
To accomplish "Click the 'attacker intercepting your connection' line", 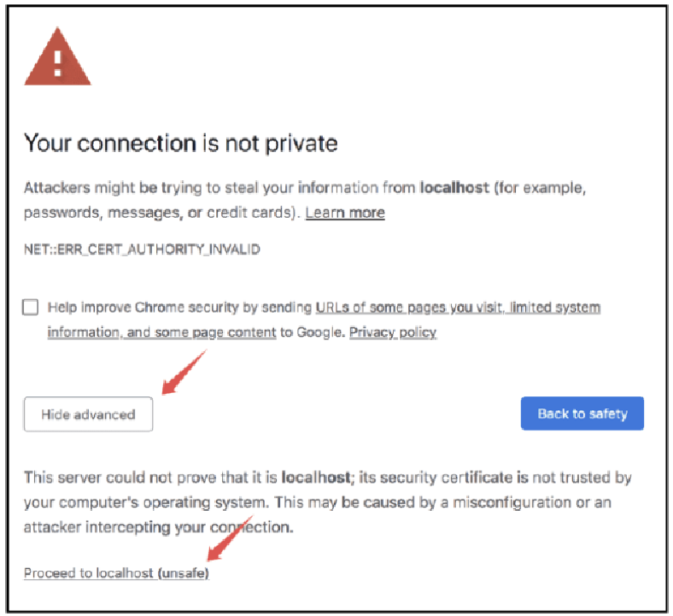I will 158,527.
